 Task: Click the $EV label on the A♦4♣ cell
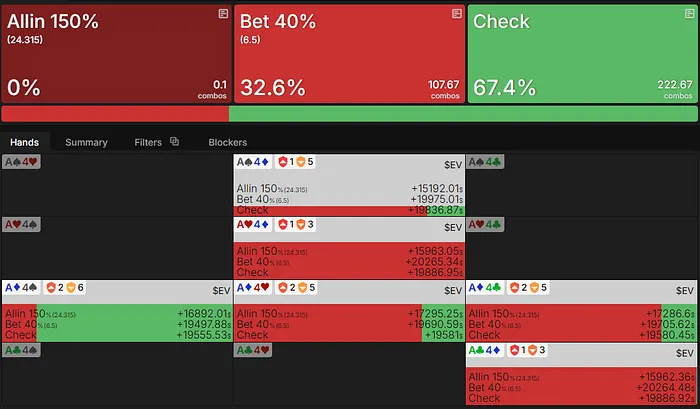point(684,291)
